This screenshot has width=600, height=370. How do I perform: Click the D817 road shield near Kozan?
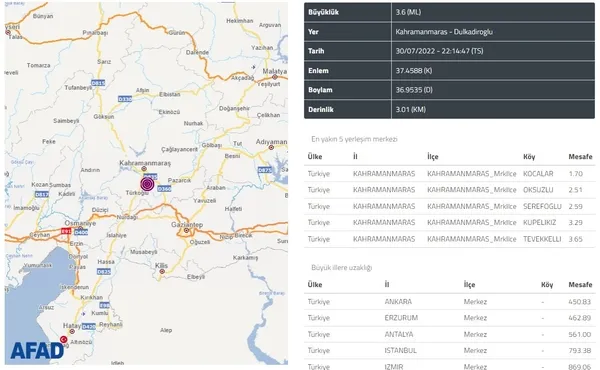click(x=42, y=194)
